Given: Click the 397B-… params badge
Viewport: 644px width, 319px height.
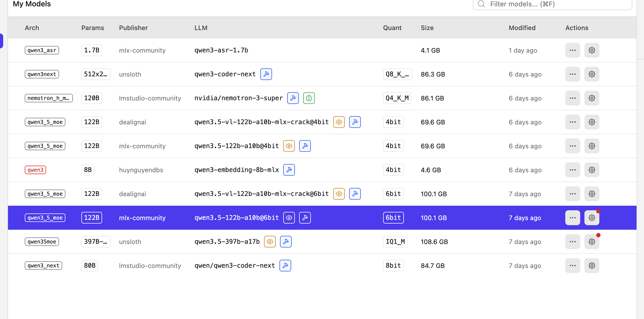Looking at the screenshot, I should click(x=96, y=242).
